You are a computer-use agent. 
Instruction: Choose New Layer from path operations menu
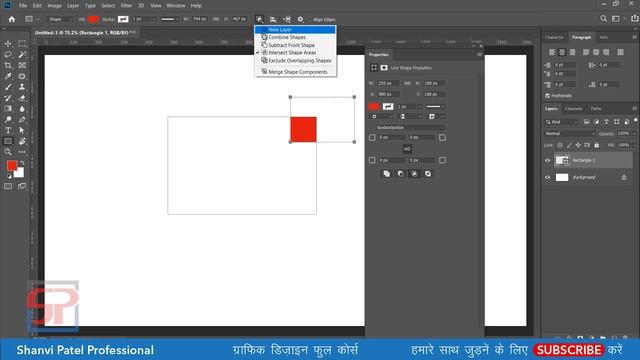pyautogui.click(x=295, y=30)
